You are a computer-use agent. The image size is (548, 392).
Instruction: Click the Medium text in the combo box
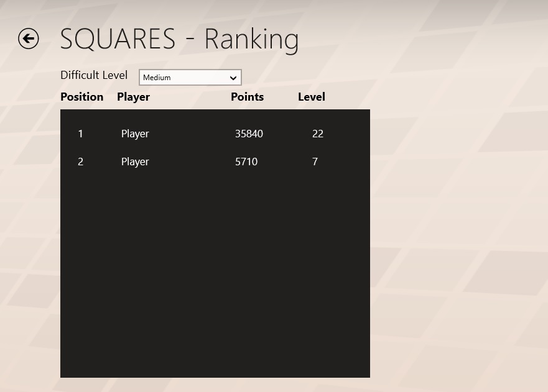157,78
